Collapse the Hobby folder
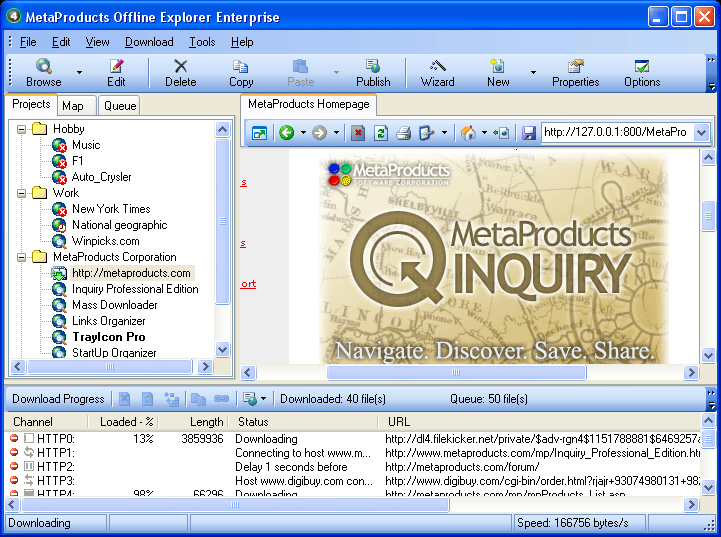721x537 pixels. [x=21, y=129]
